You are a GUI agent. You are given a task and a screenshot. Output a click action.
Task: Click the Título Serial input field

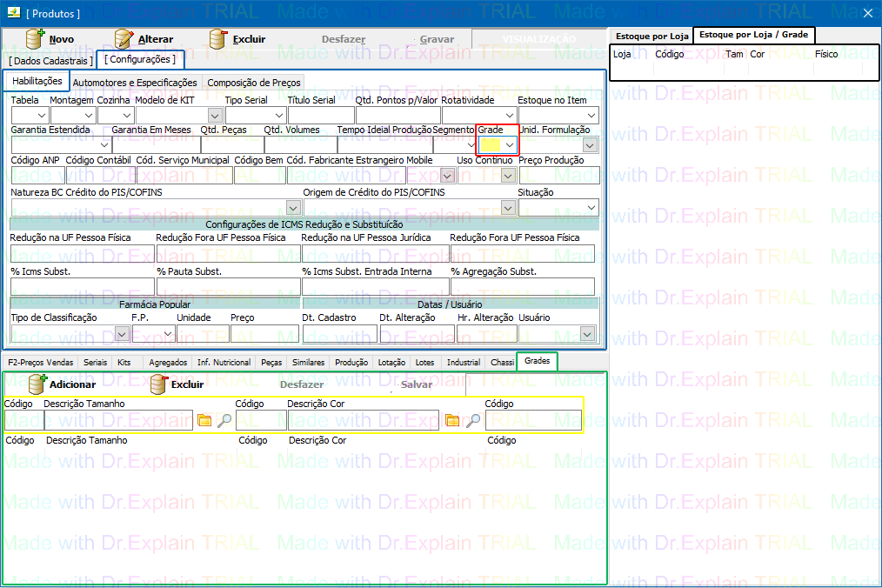click(321, 116)
